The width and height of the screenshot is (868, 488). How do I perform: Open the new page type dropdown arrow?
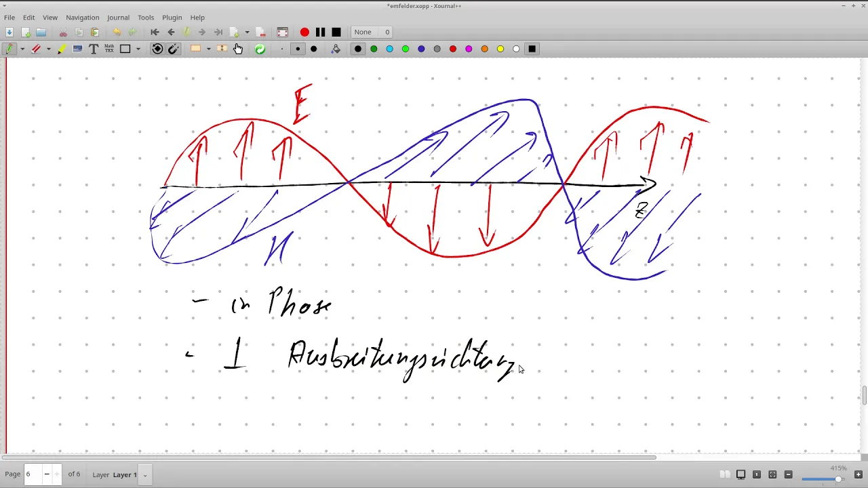[x=247, y=32]
